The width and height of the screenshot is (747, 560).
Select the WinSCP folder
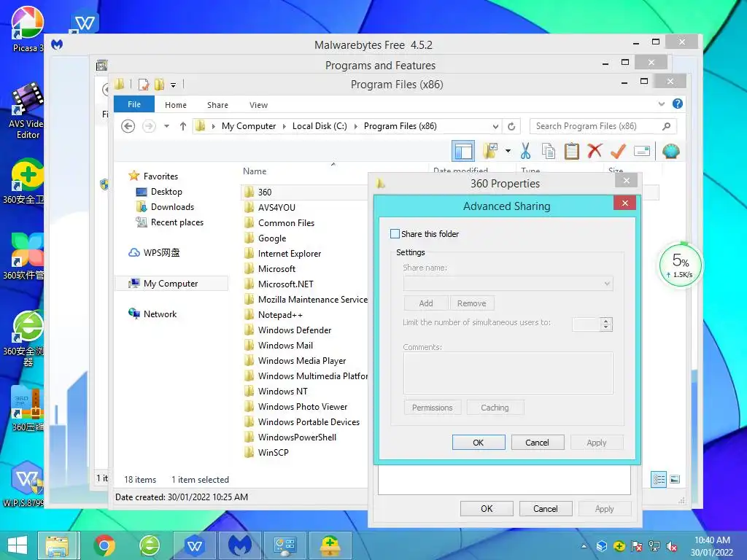coord(273,452)
